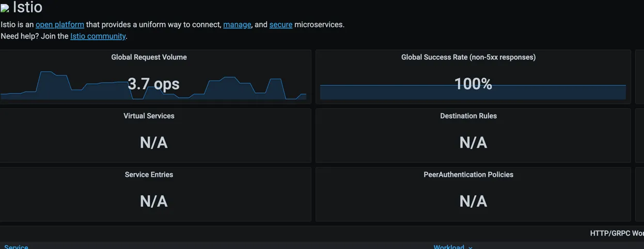Open the PeerAuthentication Policies panel title menu
Image resolution: width=644 pixels, height=249 pixels.
pos(468,175)
